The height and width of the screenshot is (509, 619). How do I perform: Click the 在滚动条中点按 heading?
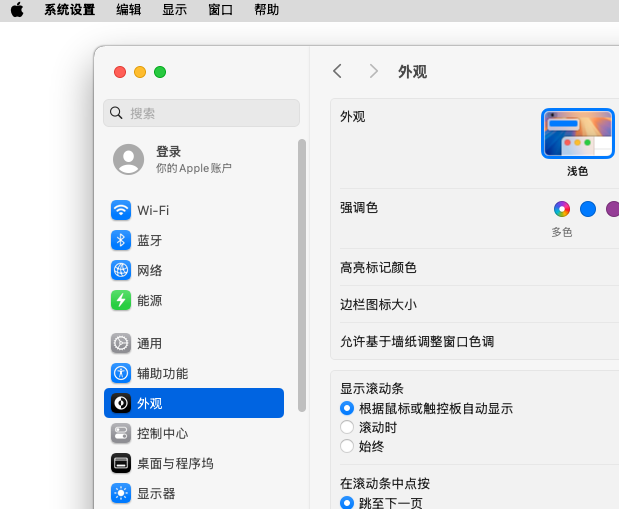385,483
